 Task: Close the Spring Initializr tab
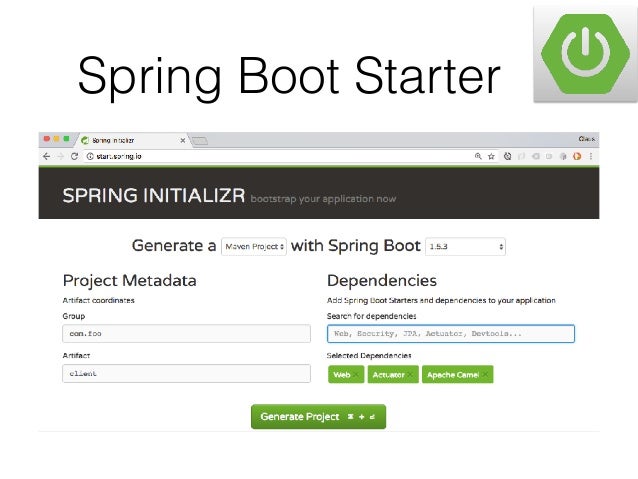coord(183,140)
